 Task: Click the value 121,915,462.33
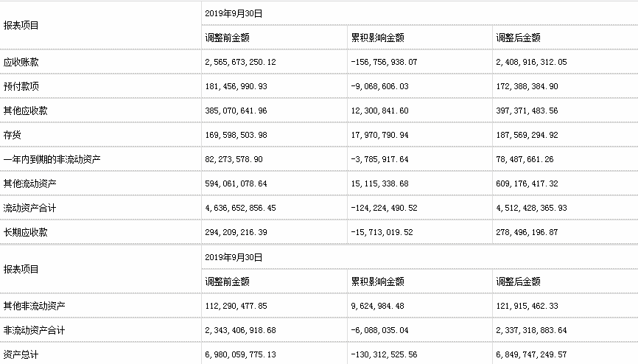click(527, 306)
